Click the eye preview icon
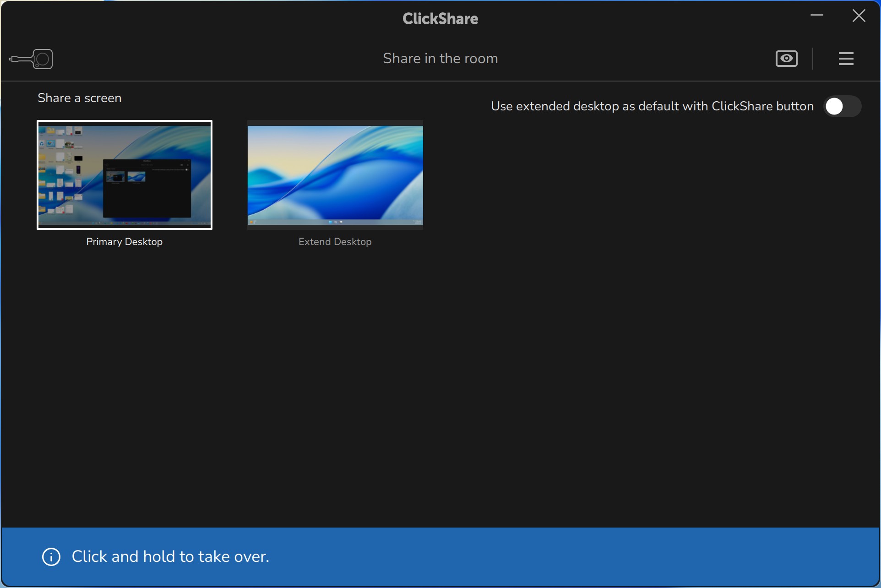The image size is (881, 588). pyautogui.click(x=786, y=59)
